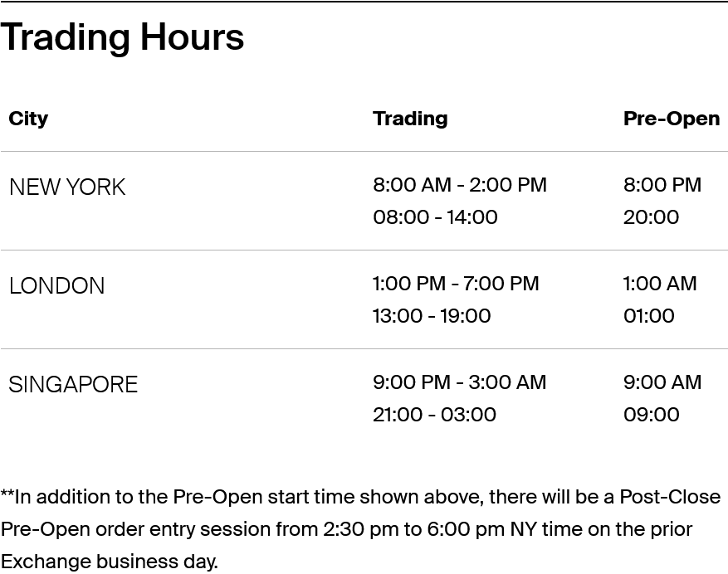Click the Trading Hours heading
Screen dimensions: 728x574
[122, 37]
